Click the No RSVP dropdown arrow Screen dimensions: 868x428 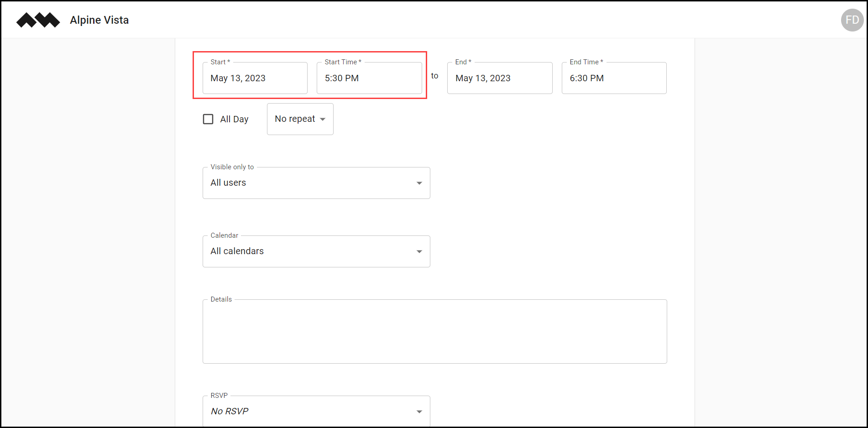pyautogui.click(x=419, y=412)
